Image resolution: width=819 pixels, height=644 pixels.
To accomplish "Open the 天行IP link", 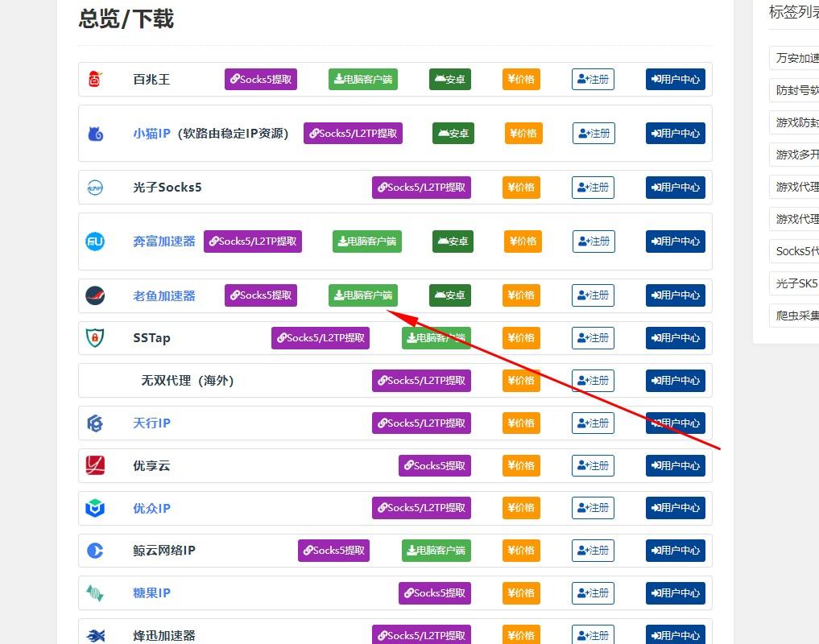I will [x=151, y=423].
